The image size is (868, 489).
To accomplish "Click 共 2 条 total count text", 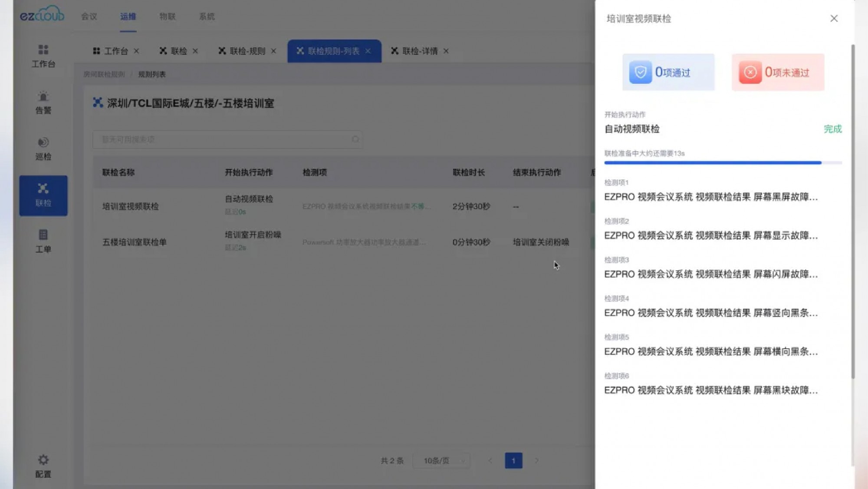I will click(392, 460).
